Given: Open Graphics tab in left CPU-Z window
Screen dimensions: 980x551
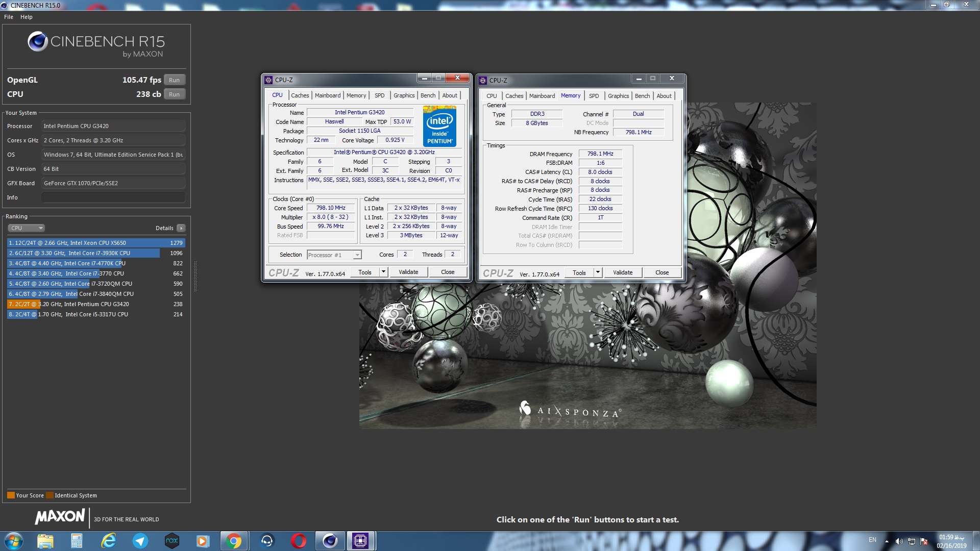Looking at the screenshot, I should 404,95.
